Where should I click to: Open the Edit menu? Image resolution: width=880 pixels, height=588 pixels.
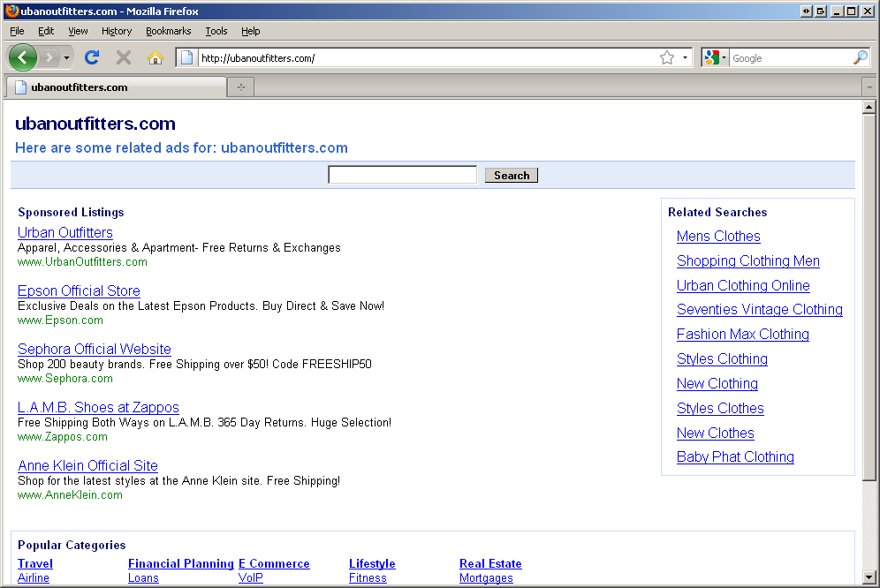pos(46,31)
